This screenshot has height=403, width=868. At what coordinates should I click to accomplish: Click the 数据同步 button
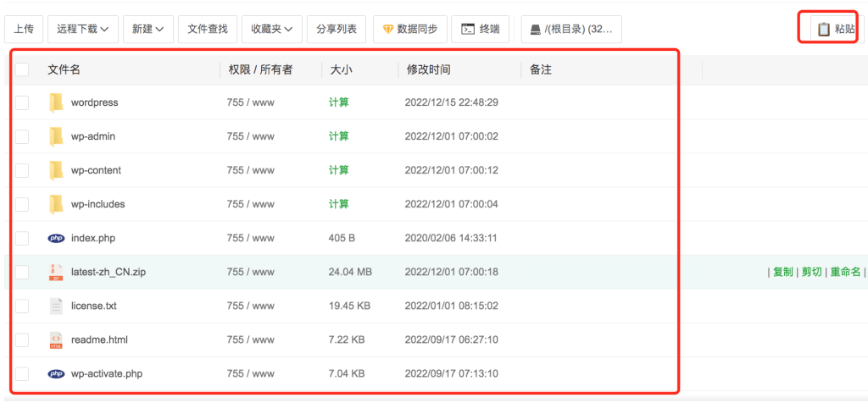410,30
